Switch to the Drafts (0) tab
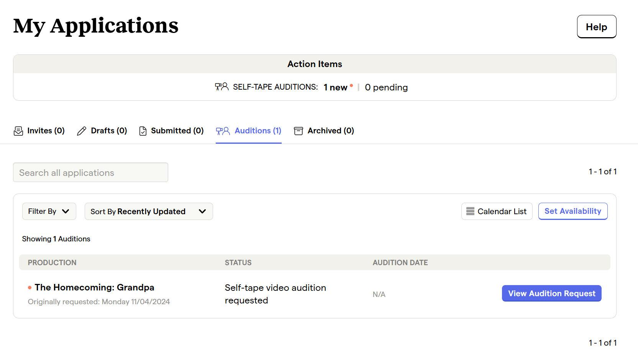638x364 pixels. pyautogui.click(x=102, y=131)
